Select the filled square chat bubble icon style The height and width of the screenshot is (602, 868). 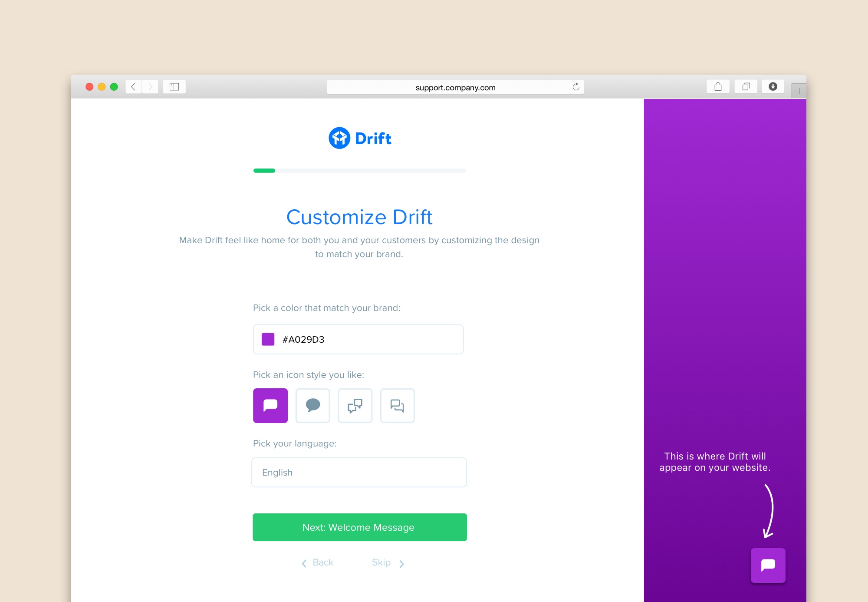click(270, 405)
